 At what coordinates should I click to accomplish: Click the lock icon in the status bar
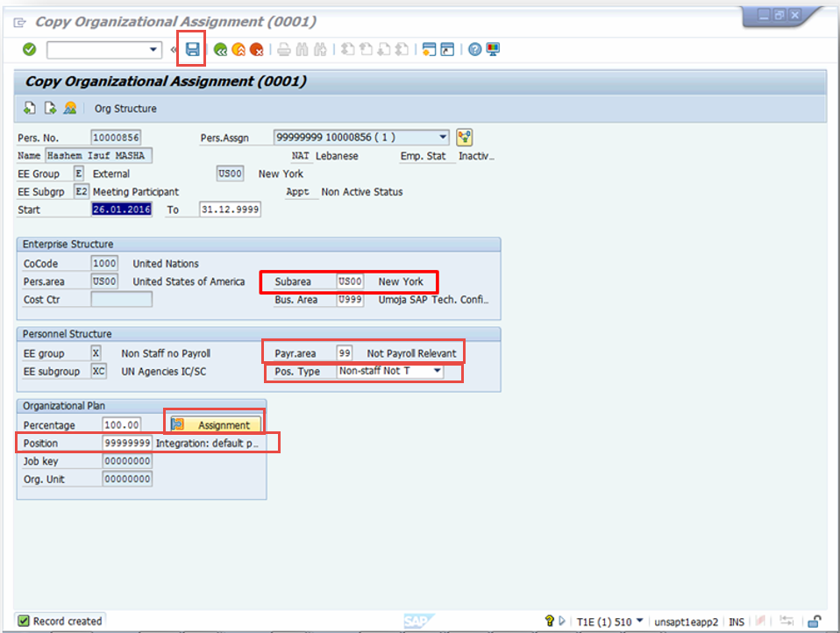pos(815,621)
